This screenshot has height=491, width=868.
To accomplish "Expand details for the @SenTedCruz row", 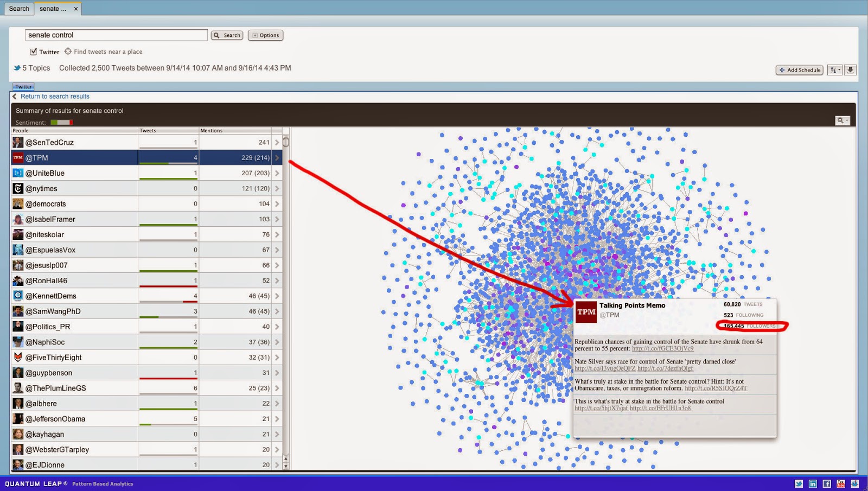I will click(277, 142).
